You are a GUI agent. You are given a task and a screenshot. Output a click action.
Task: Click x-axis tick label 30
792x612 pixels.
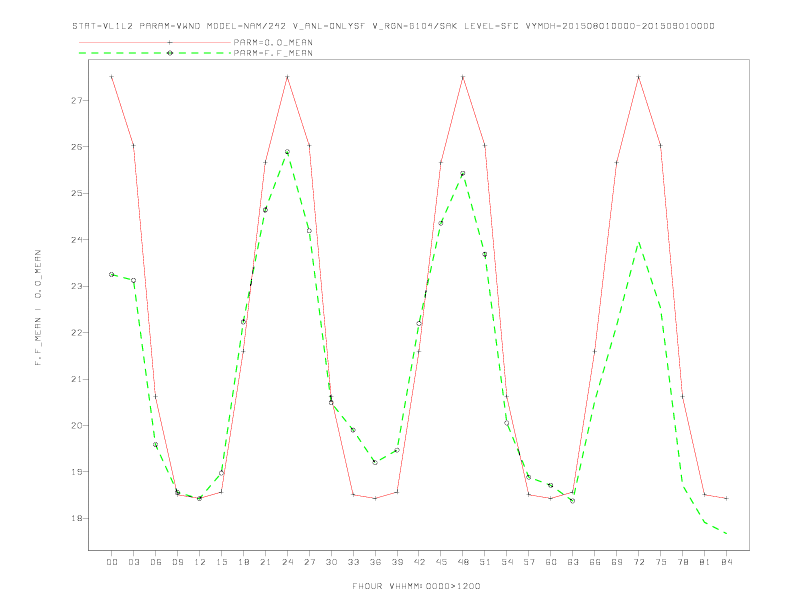pyautogui.click(x=331, y=562)
